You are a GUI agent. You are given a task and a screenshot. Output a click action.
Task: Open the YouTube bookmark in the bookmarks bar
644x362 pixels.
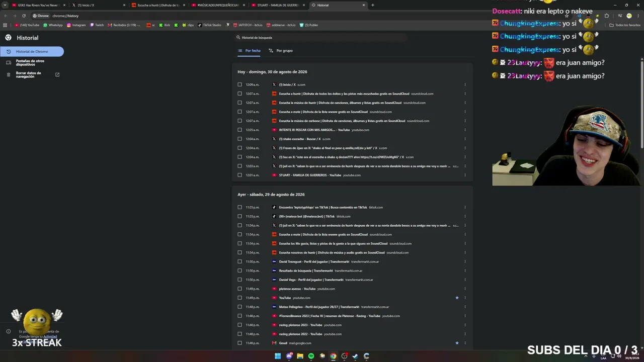click(x=27, y=25)
